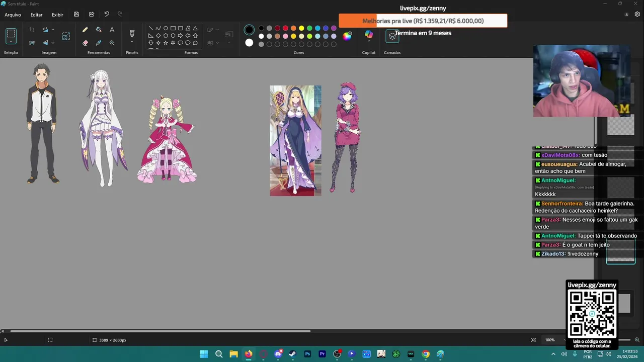644x362 pixels.
Task: Select the Pencil tool
Action: [x=85, y=30]
